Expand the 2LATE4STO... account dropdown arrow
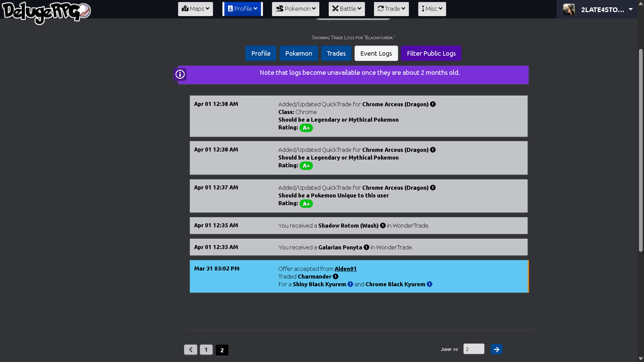Image resolution: width=644 pixels, height=362 pixels. point(631,9)
